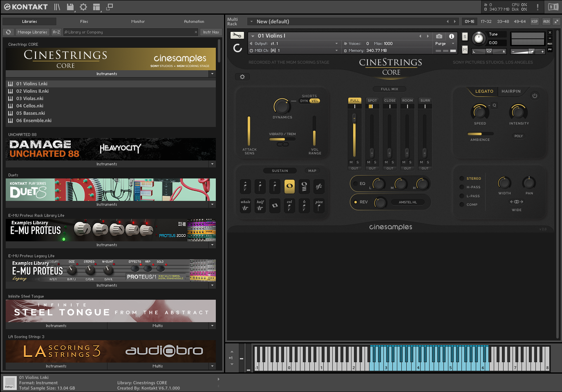
Task: Click the vibrato/tremolo link icon
Action: pos(283,144)
